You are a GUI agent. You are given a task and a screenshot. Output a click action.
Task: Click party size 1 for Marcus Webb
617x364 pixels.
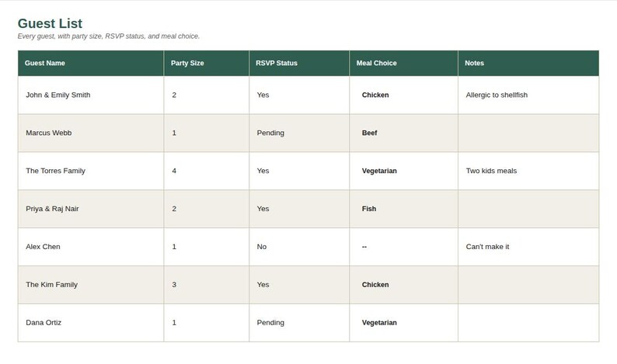coord(207,133)
